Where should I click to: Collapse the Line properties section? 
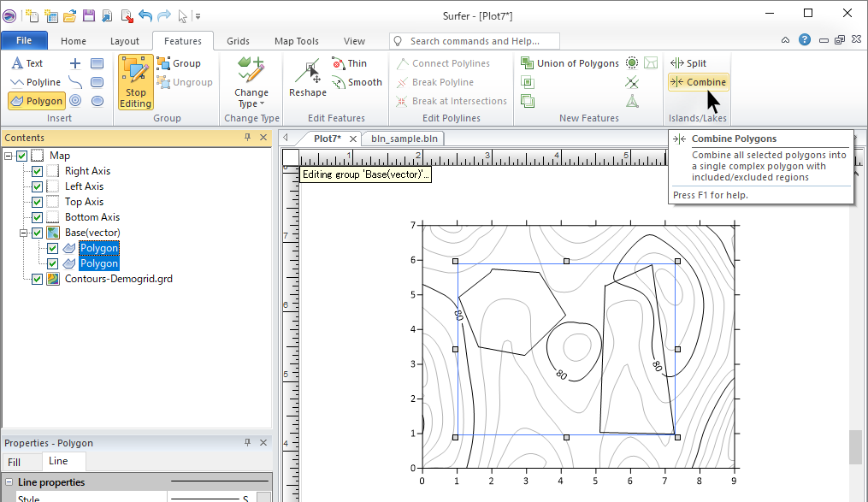pos(9,482)
